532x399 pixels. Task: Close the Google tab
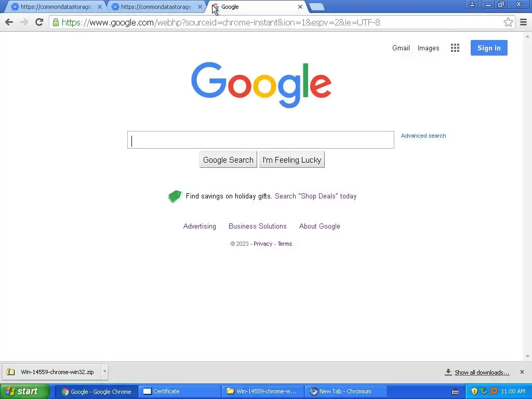tap(300, 7)
